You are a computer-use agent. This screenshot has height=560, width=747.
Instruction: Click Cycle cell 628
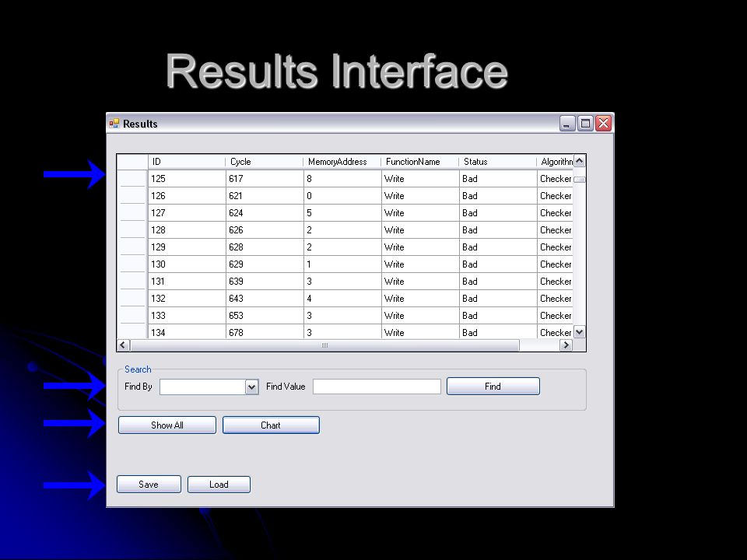[265, 247]
